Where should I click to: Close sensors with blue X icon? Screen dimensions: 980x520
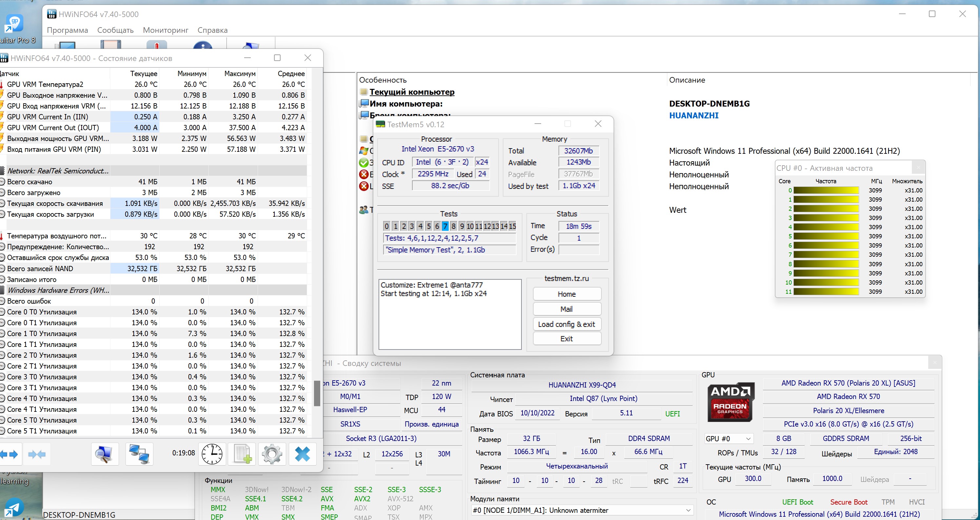point(303,454)
